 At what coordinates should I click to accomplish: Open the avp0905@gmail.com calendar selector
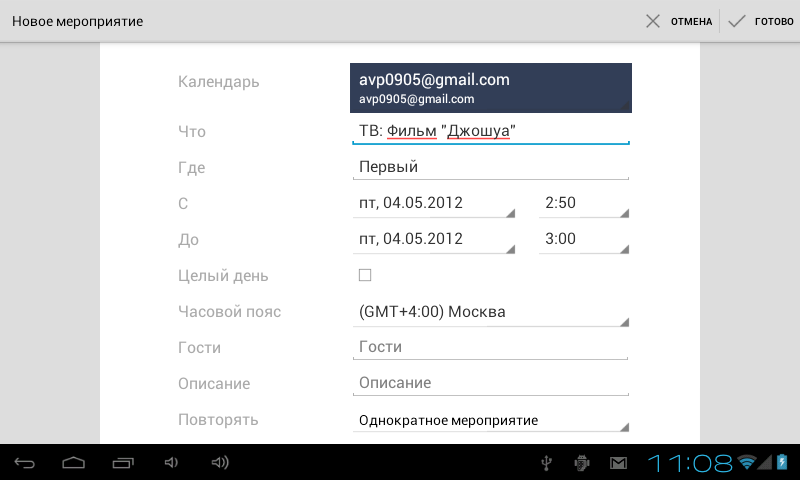[x=491, y=88]
